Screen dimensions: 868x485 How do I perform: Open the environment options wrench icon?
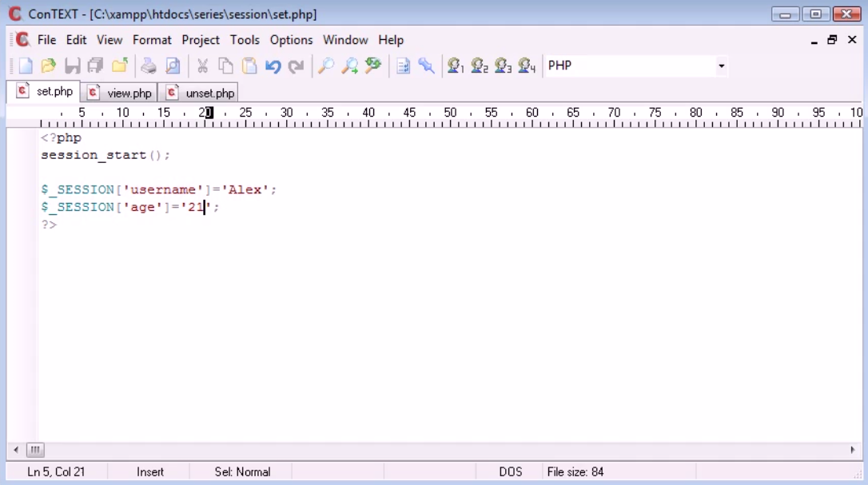[426, 66]
